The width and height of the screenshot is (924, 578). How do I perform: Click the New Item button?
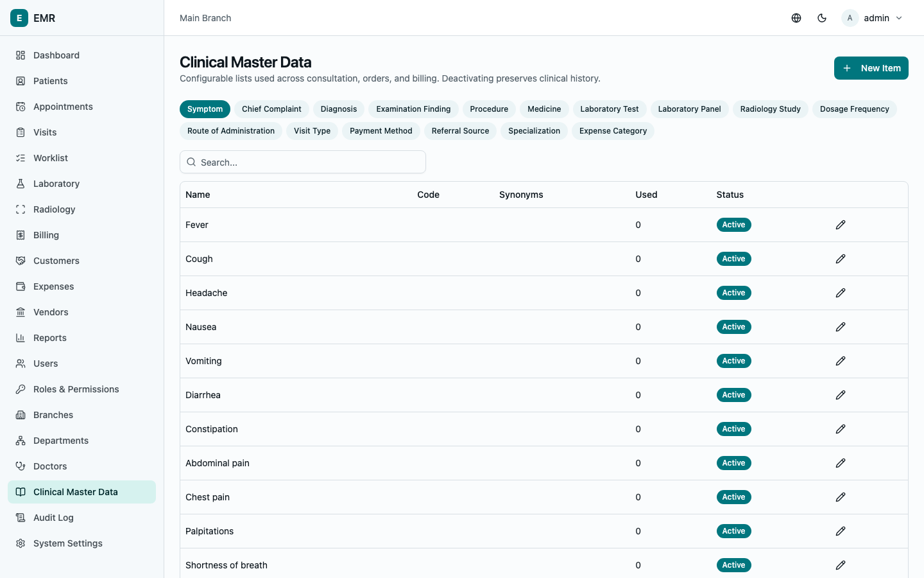pyautogui.click(x=871, y=68)
